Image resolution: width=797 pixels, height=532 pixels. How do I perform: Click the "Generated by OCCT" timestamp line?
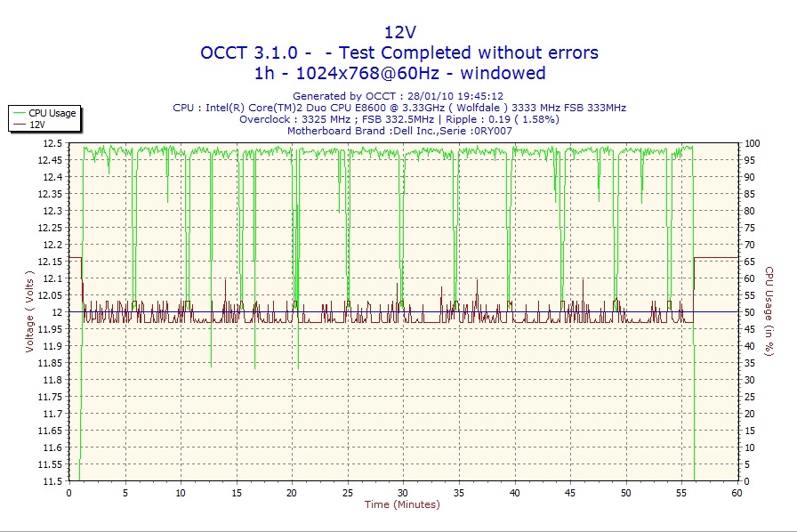click(x=398, y=95)
